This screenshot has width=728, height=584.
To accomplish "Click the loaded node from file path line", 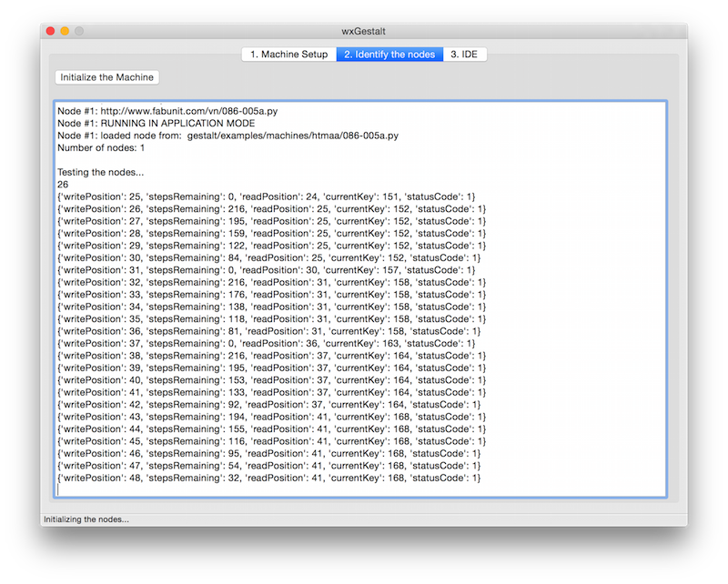I will pos(227,135).
